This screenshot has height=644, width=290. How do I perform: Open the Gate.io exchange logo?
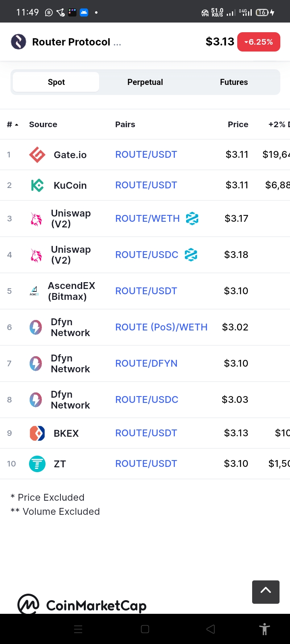37,155
